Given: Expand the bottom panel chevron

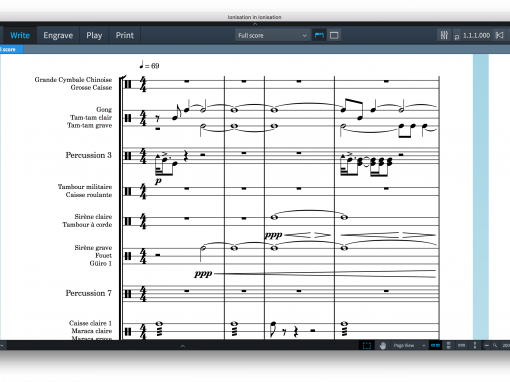Looking at the screenshot, I should (183, 346).
